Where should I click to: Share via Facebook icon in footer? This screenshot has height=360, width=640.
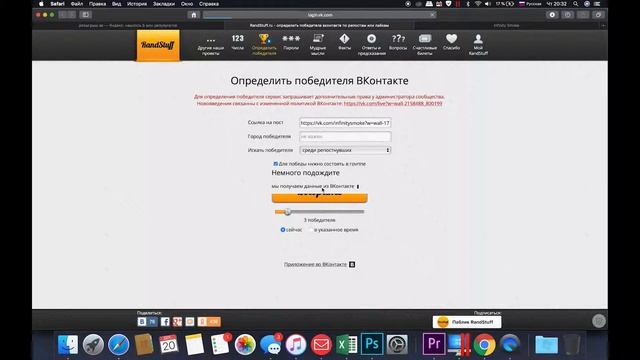(x=165, y=322)
